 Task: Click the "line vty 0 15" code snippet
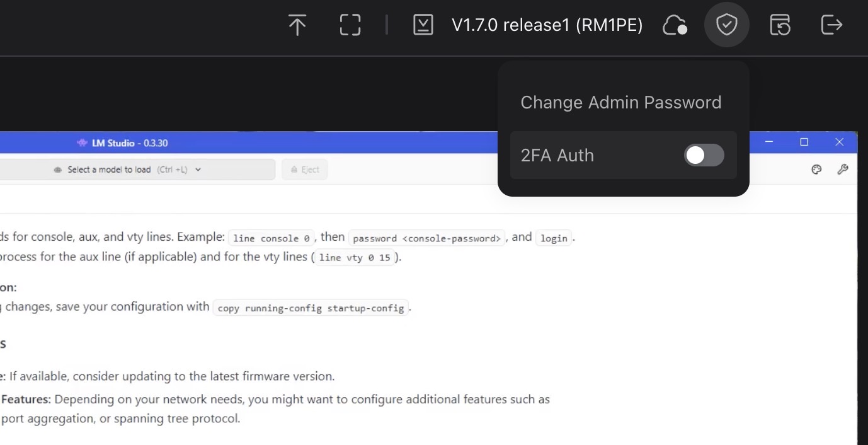tap(355, 258)
